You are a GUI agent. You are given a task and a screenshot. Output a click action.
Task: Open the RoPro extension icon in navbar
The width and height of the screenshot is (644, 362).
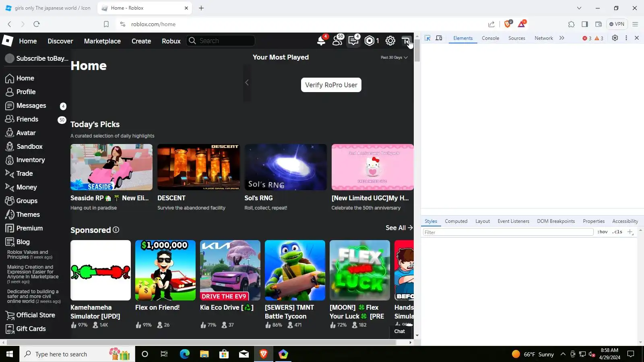tap(406, 41)
